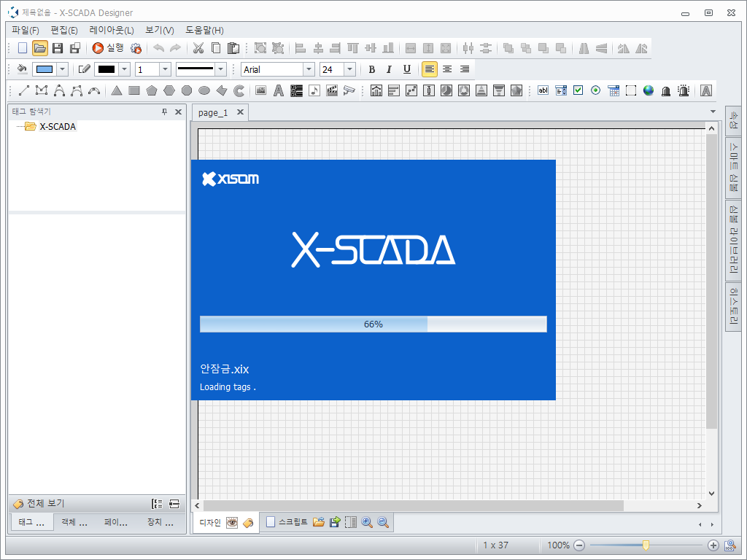Center-align the text

[x=447, y=69]
